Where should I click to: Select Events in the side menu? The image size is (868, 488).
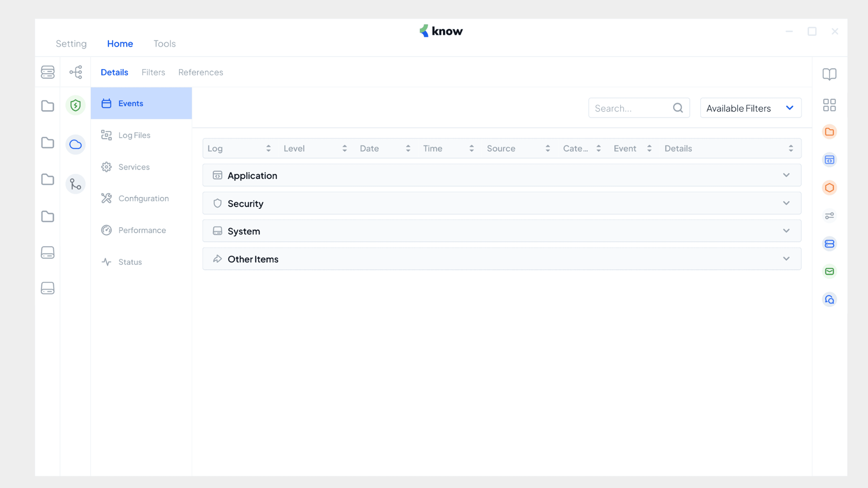click(x=141, y=103)
